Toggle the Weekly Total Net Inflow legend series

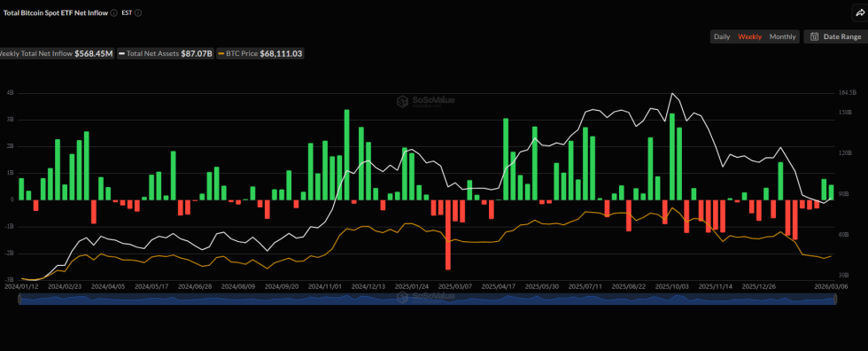pos(57,54)
